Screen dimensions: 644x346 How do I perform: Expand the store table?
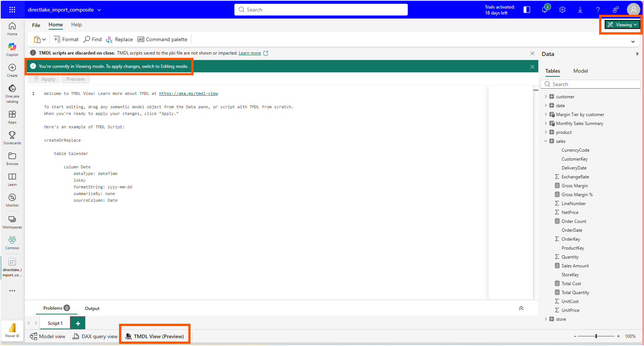tap(546, 319)
